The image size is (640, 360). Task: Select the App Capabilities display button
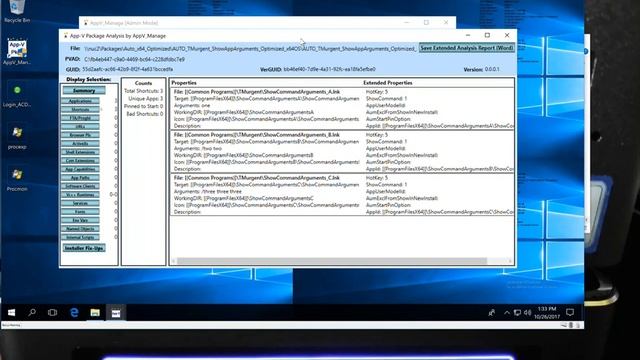point(80,169)
